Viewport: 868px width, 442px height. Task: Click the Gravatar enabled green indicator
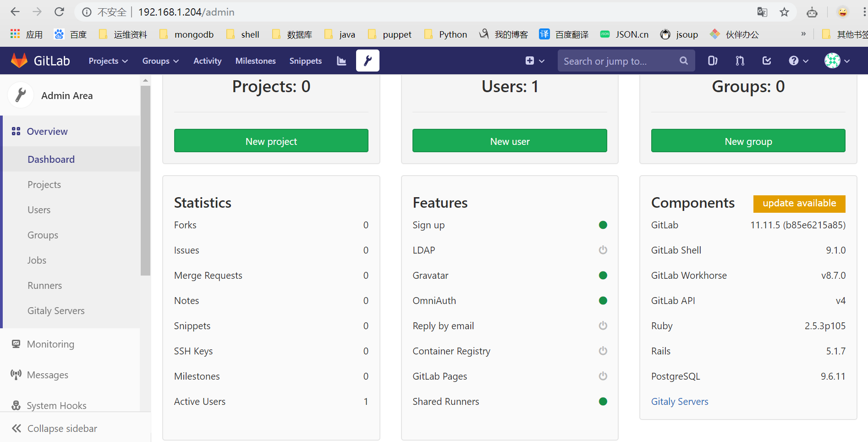603,275
